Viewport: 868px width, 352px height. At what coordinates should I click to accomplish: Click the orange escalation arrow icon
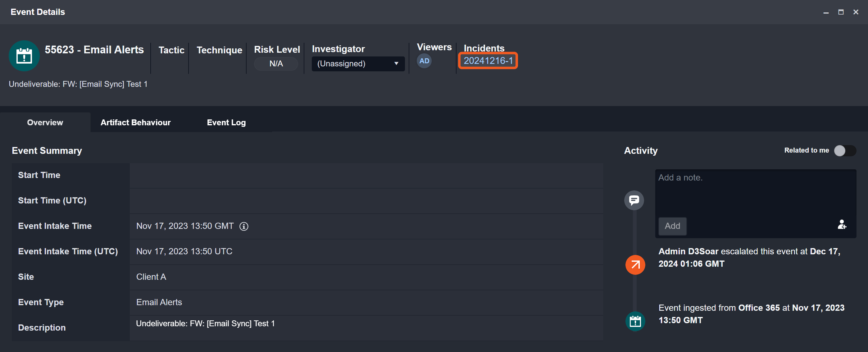click(x=635, y=265)
